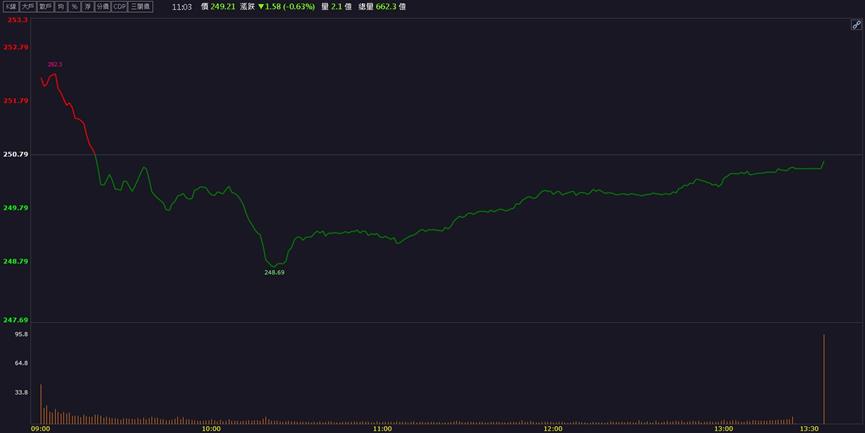The height and width of the screenshot is (433, 865).
Task: Click the % percentage scale button
Action: pyautogui.click(x=74, y=7)
